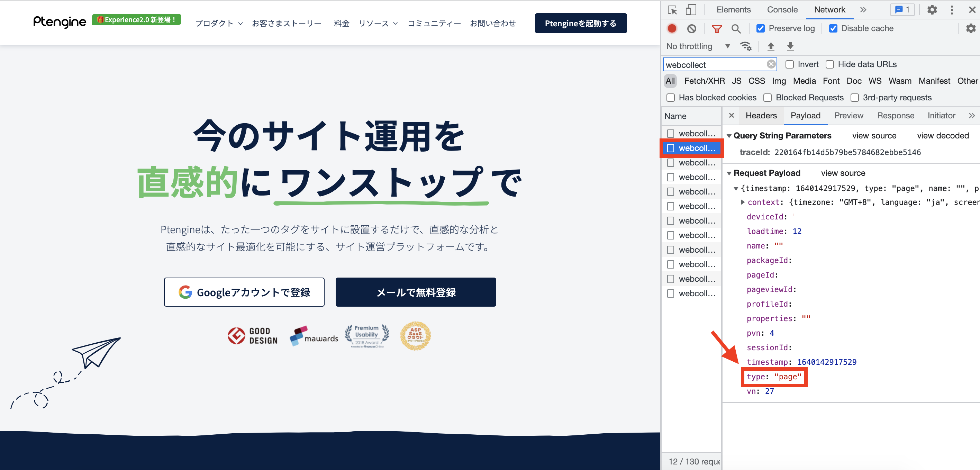Check 3rd-party requests
The width and height of the screenshot is (980, 470).
[855, 98]
